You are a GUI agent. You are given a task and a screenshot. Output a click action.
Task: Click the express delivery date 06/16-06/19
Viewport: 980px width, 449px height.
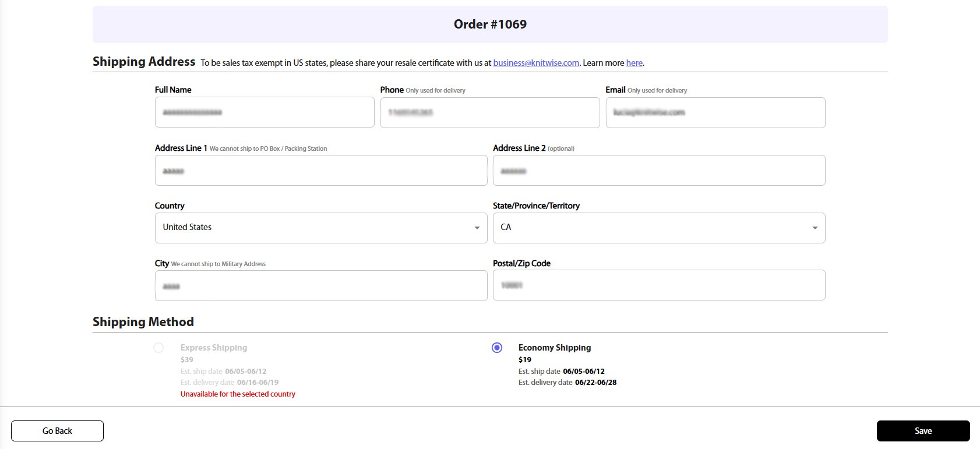point(258,383)
